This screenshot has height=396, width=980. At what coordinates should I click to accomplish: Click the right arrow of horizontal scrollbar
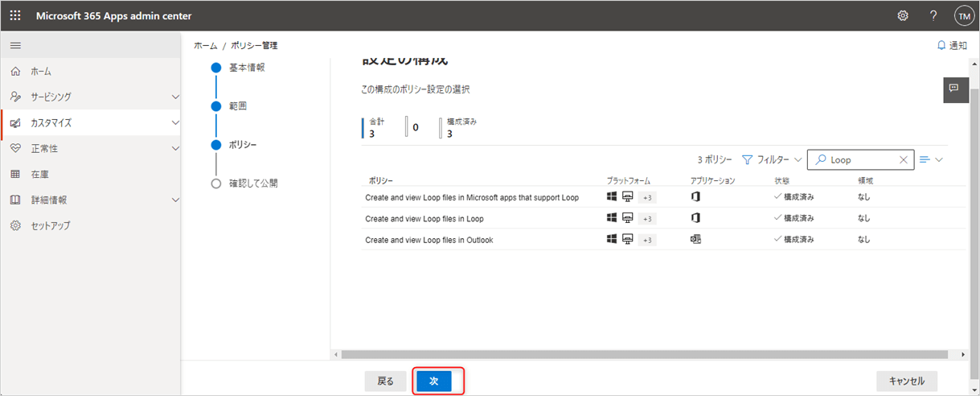point(964,354)
